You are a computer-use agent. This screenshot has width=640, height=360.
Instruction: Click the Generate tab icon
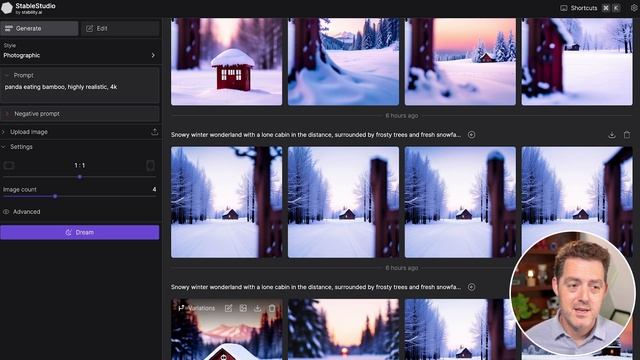pos(9,28)
